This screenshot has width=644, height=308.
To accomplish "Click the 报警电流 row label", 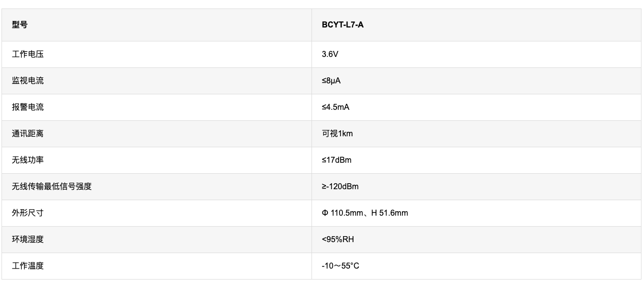I will (x=28, y=107).
